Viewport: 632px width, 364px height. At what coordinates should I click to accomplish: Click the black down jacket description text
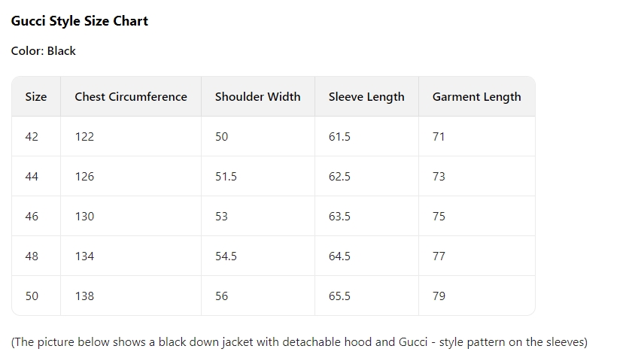click(x=299, y=342)
